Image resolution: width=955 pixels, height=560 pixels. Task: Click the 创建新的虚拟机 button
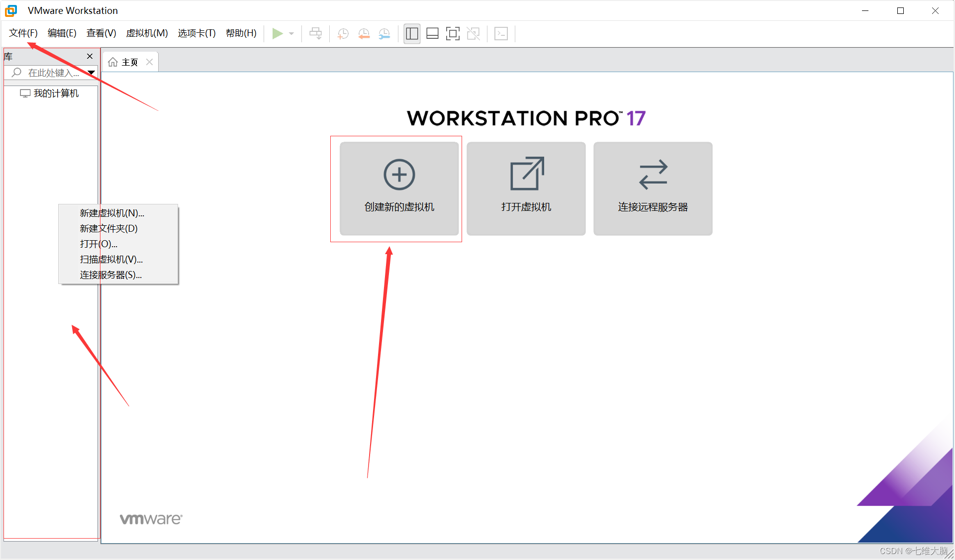399,188
